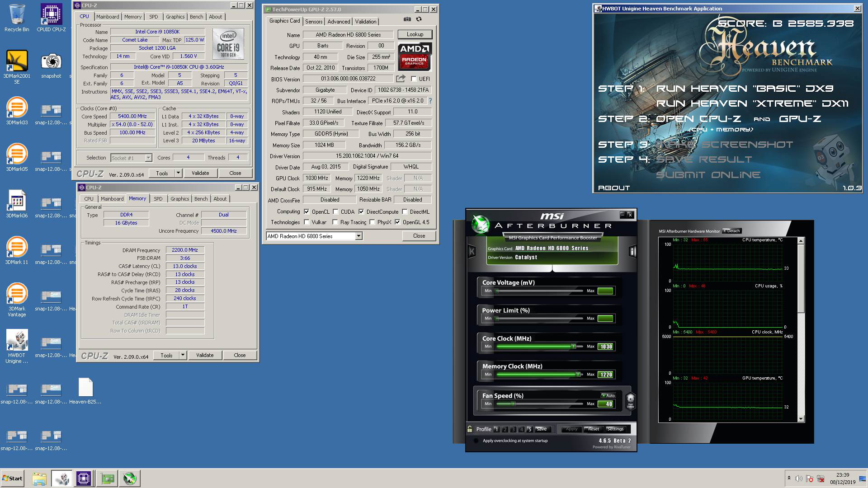The image size is (868, 488).
Task: Click Afterburner profile Save button
Action: tap(541, 429)
